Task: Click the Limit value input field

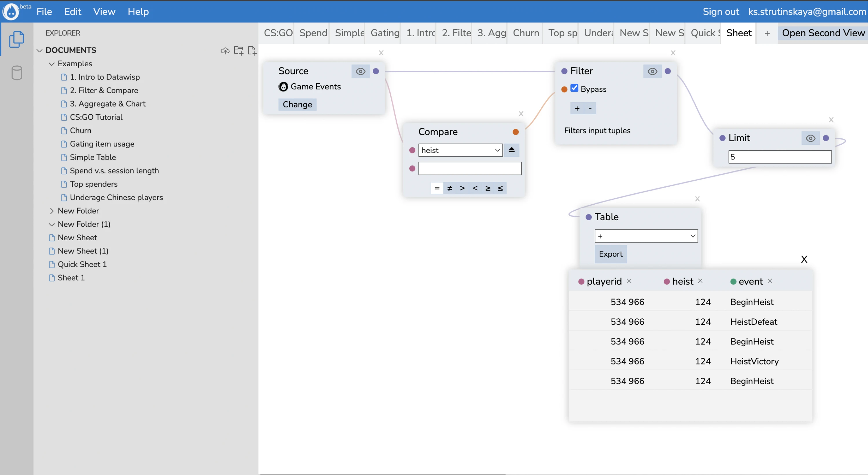Action: (779, 157)
